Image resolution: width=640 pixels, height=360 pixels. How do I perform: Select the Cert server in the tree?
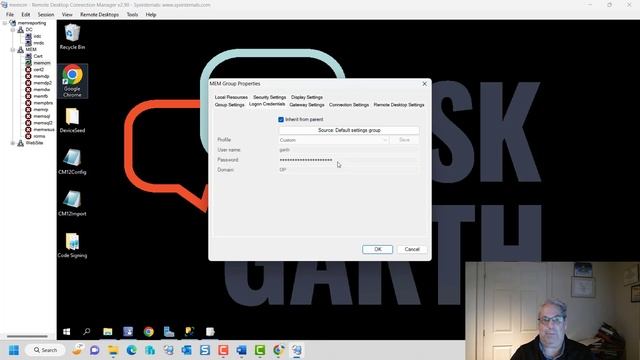[x=38, y=56]
